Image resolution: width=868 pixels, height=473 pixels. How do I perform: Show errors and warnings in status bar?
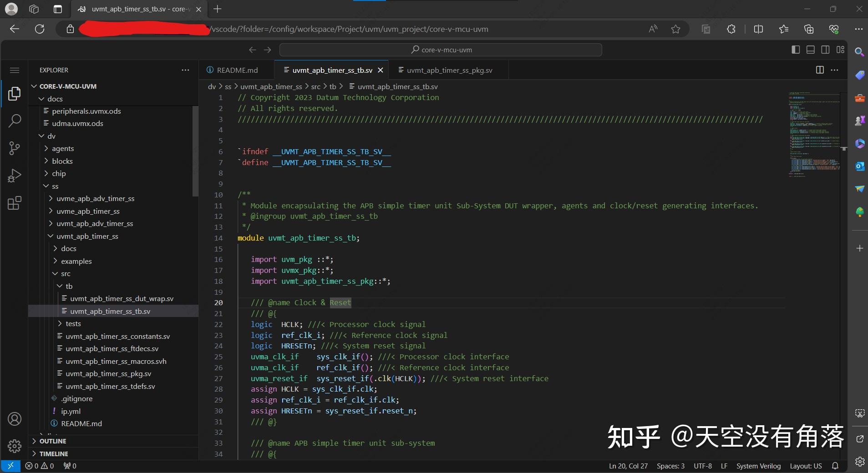click(40, 466)
